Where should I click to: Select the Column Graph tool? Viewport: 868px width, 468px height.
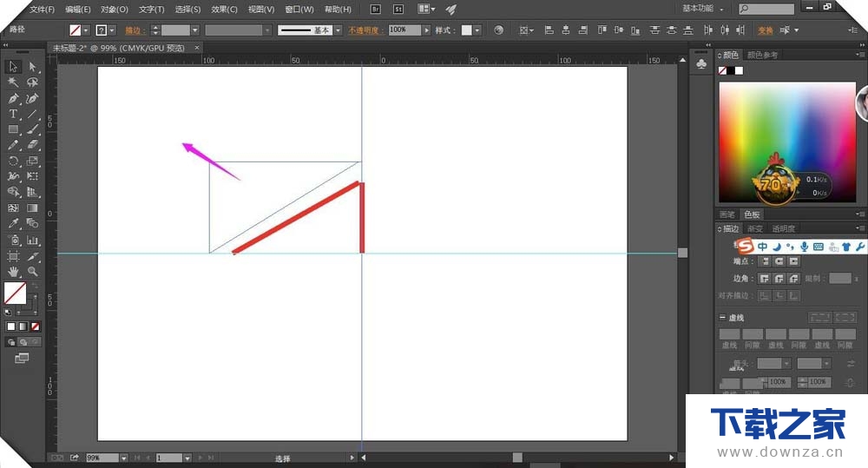32,240
